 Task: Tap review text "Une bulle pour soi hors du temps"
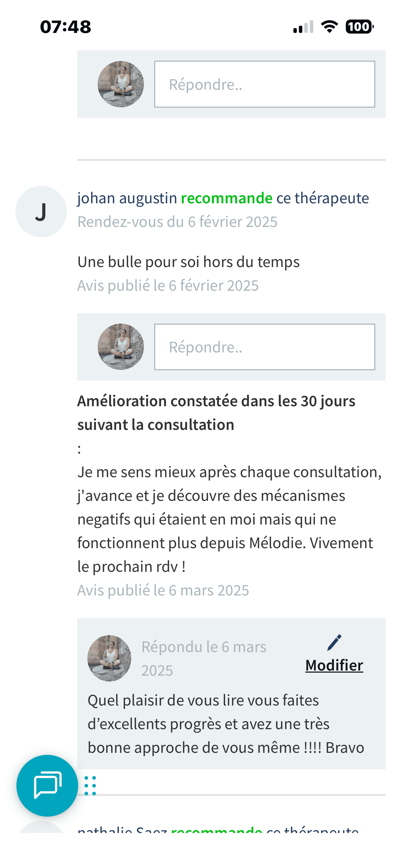pos(189,262)
